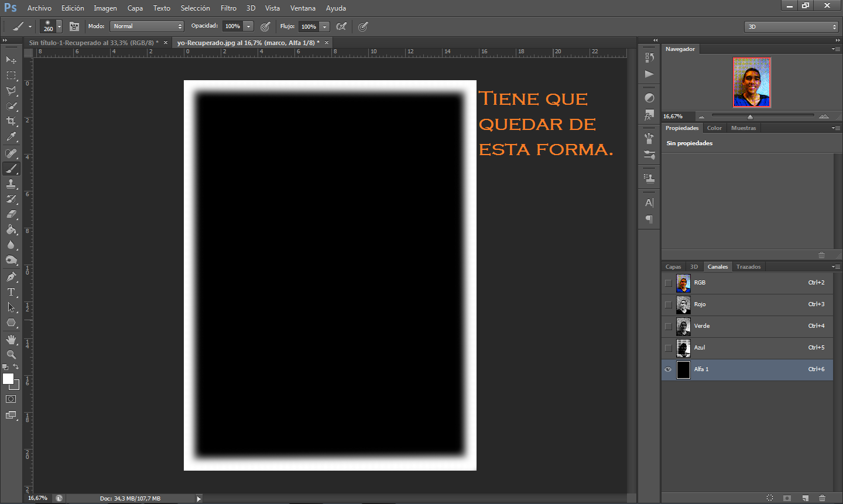Switch to Sin título-1-Recuperado document tab
Screen dimensions: 843x504
tap(94, 43)
